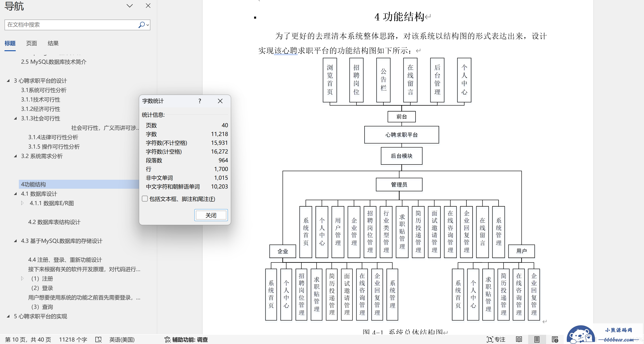644x344 pixels.
Task: Switch to the 结果 tab
Action: pyautogui.click(x=53, y=43)
